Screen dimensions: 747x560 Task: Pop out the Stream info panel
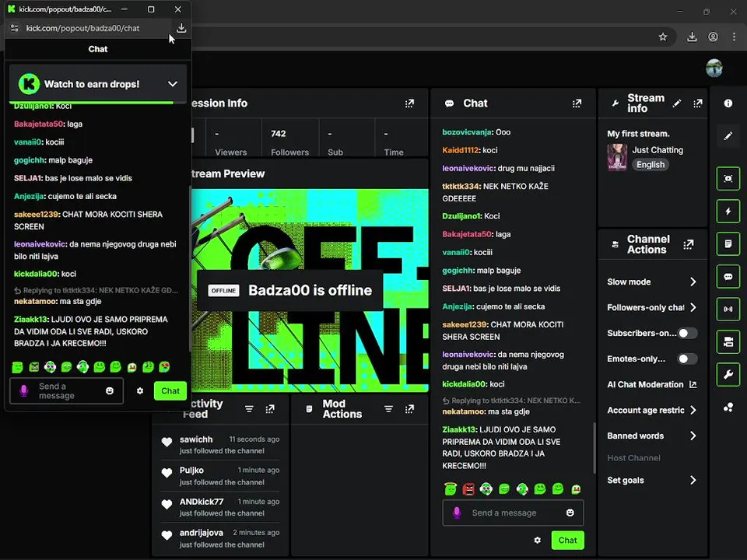(x=697, y=103)
